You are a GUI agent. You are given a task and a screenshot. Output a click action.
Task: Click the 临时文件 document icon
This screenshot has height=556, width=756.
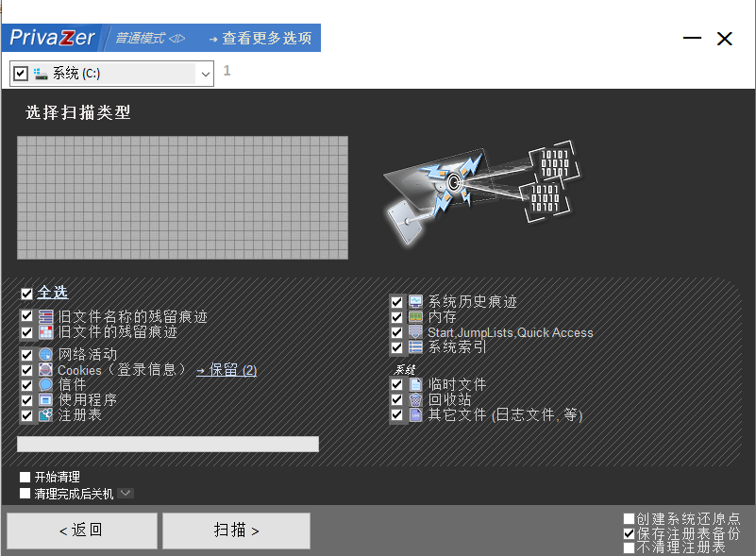(x=415, y=385)
